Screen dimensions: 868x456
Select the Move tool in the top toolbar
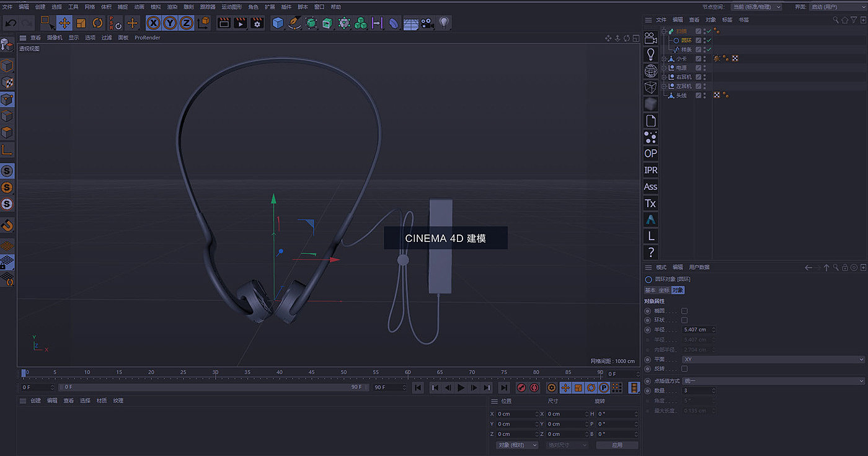[x=64, y=23]
